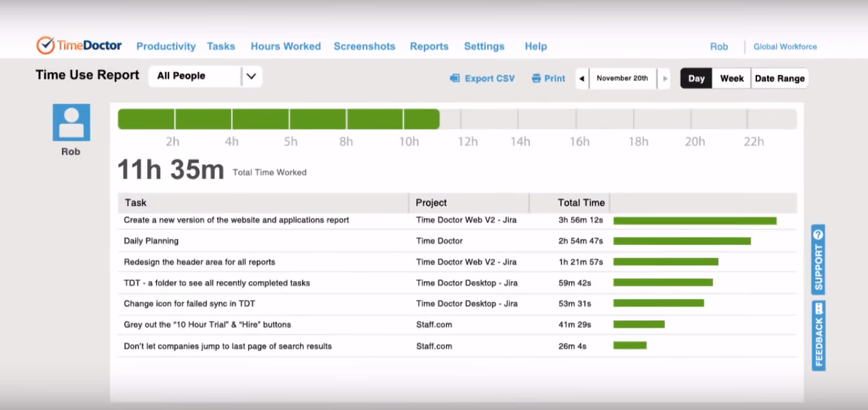Go to previous day arrow
Viewport: 868px width, 410px height.
[x=582, y=79]
